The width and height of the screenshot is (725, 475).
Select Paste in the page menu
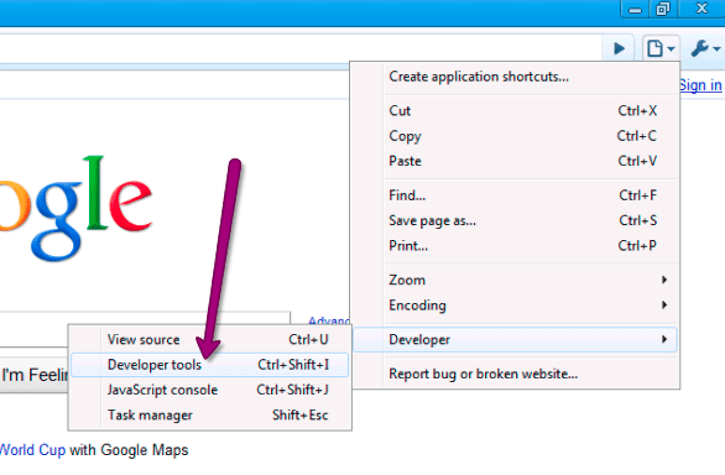pos(405,161)
